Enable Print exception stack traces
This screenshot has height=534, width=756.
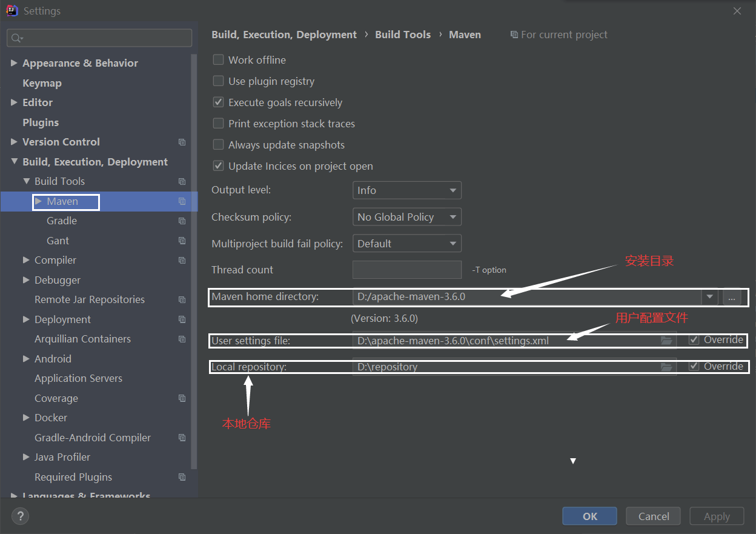[x=218, y=123]
